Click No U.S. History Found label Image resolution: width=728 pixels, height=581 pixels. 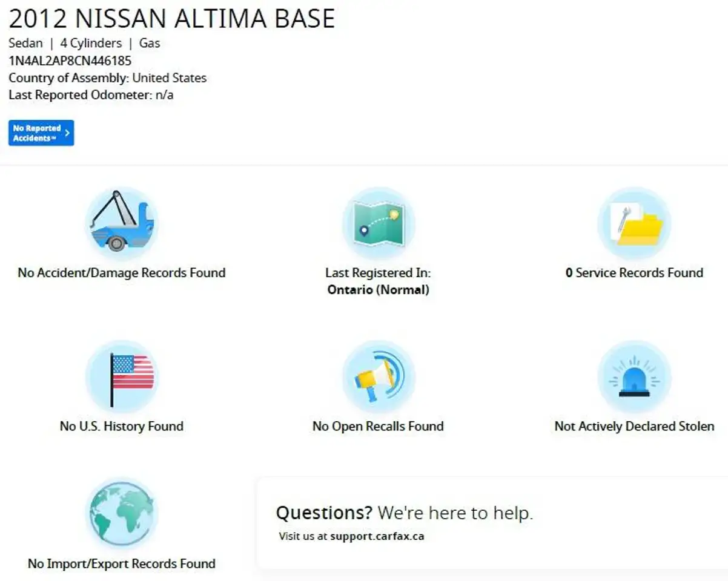(x=122, y=426)
